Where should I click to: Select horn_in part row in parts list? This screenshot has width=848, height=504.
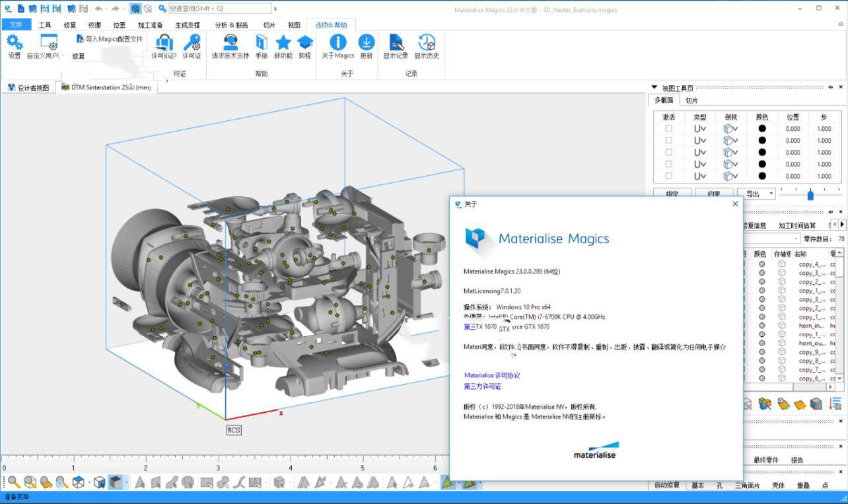(812, 326)
